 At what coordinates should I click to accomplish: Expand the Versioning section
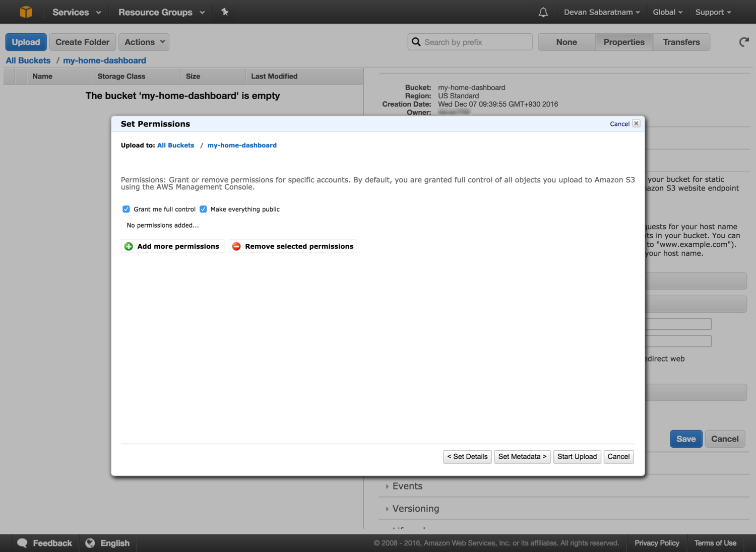coord(415,509)
